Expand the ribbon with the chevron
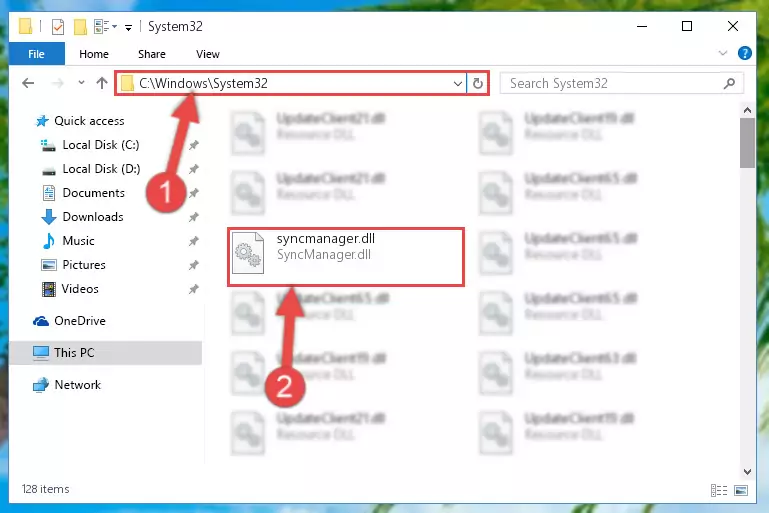Image resolution: width=769 pixels, height=513 pixels. click(722, 53)
